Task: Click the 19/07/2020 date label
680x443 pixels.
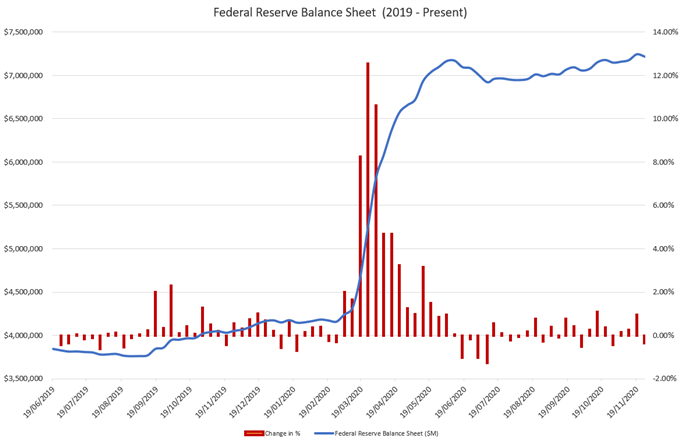Action: [x=484, y=402]
